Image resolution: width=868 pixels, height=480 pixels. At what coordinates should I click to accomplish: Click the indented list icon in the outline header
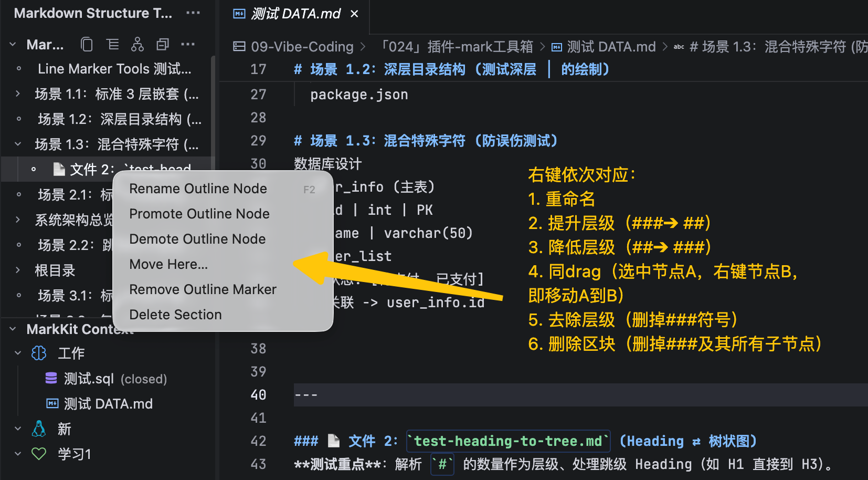112,45
